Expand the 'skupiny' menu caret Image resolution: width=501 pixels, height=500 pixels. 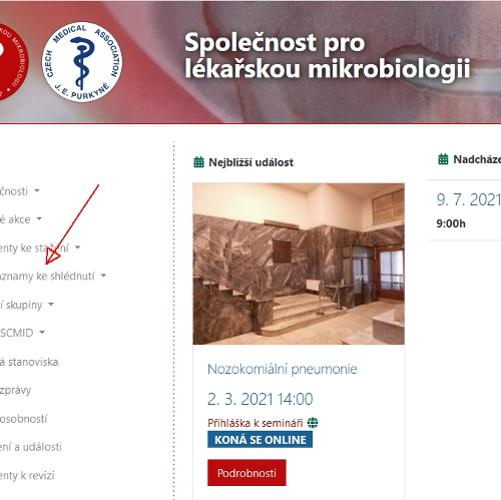coord(51,304)
